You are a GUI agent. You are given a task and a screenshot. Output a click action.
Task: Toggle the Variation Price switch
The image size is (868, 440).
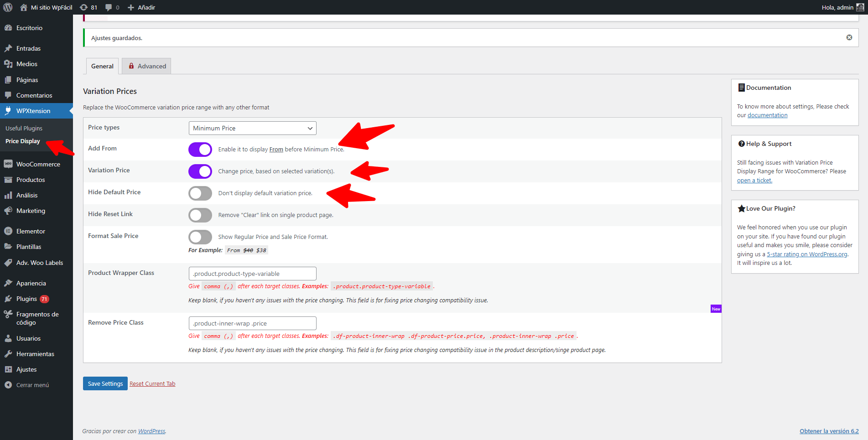tap(200, 171)
